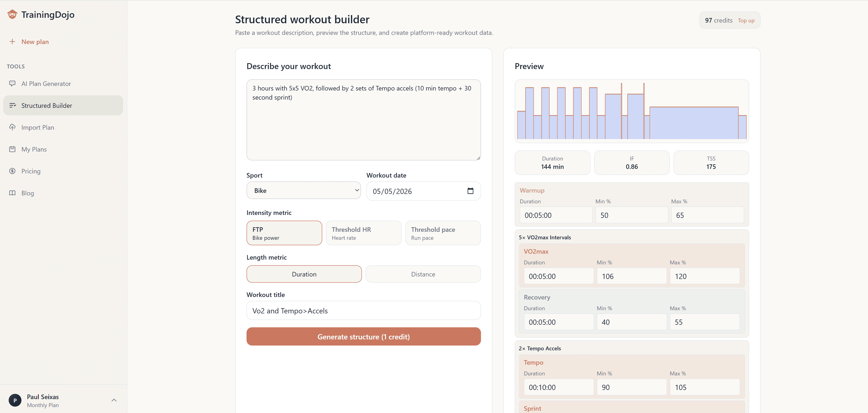Click the Recovery Duration field

click(x=559, y=322)
